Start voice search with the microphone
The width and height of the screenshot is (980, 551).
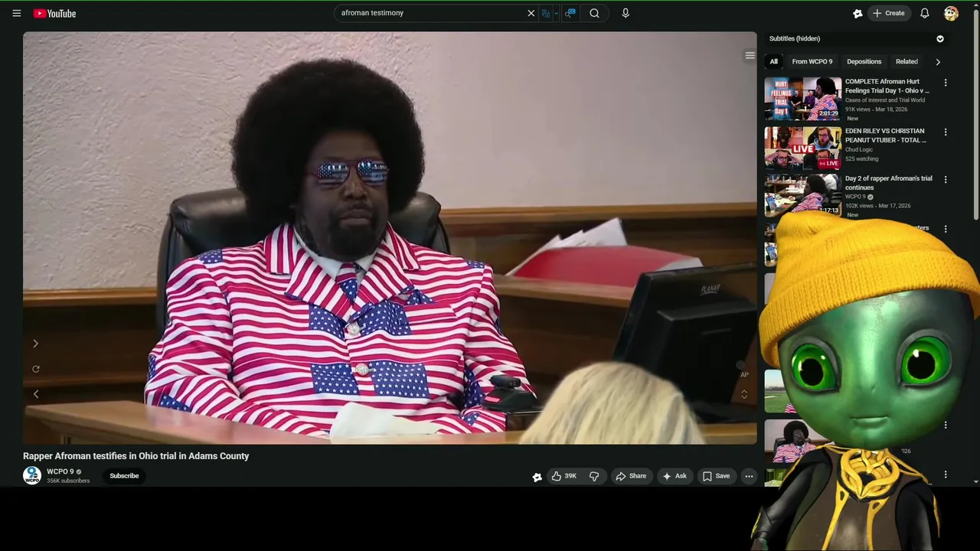coord(626,13)
